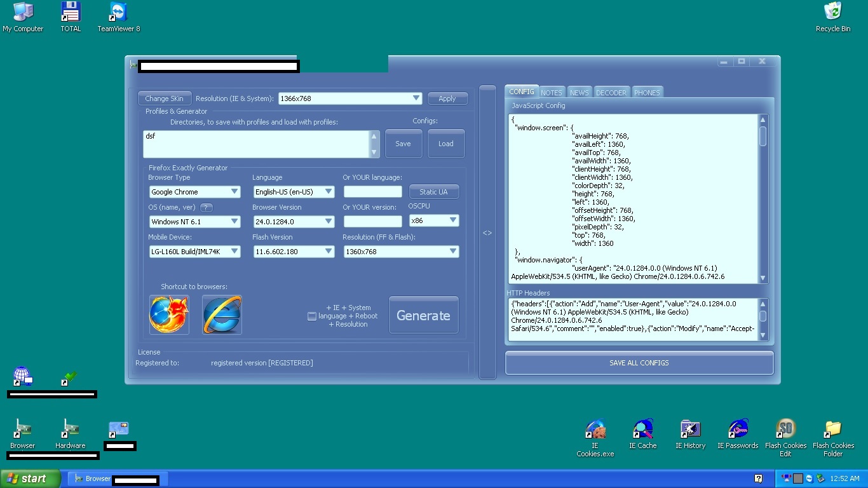Open the Internet Explorer shortcut icon

(222, 315)
